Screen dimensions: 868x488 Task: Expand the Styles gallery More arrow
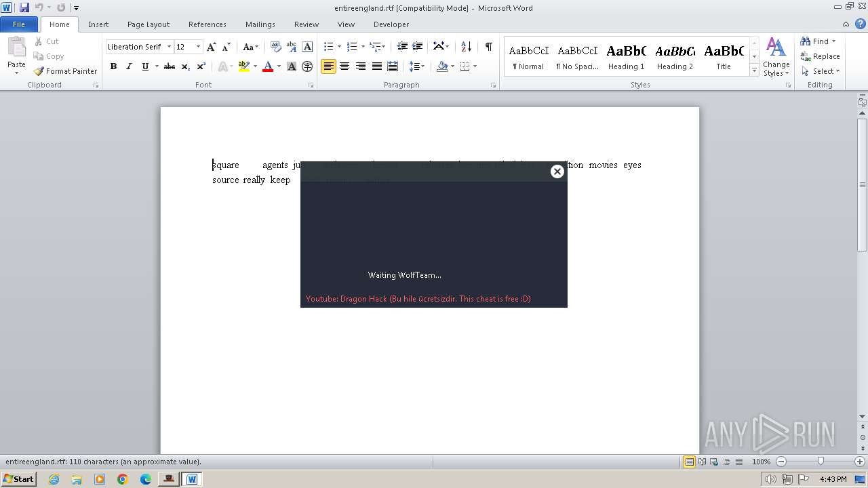754,70
